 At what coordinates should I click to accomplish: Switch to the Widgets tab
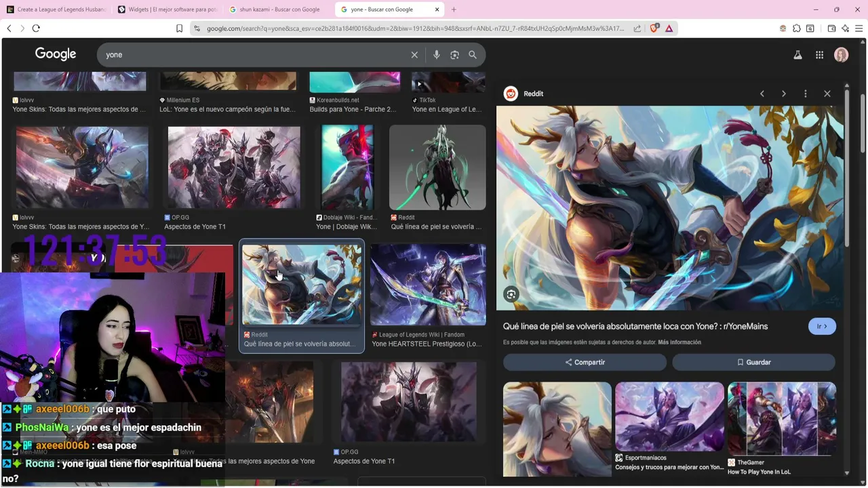point(166,9)
